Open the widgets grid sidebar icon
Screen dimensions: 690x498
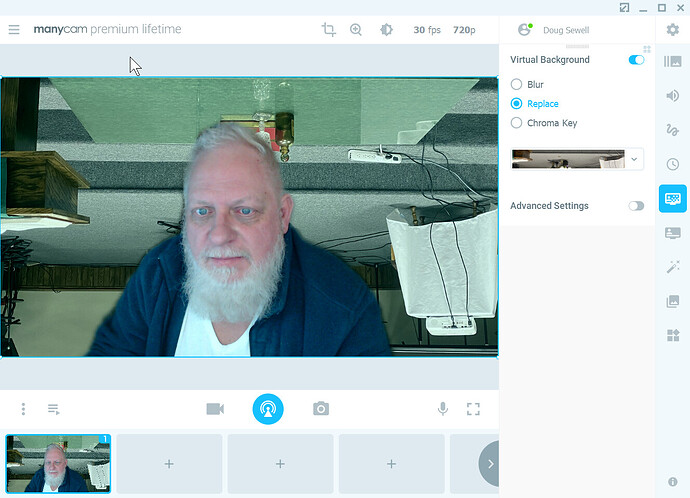(x=673, y=335)
